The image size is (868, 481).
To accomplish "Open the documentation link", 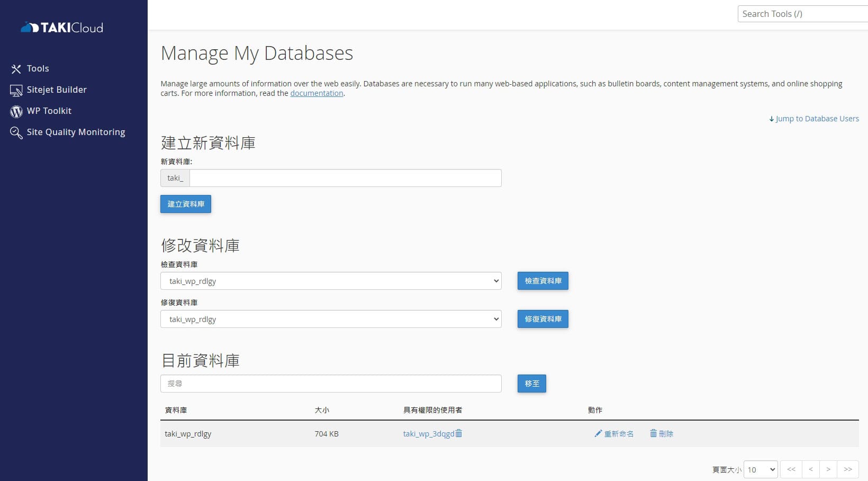I will click(317, 93).
